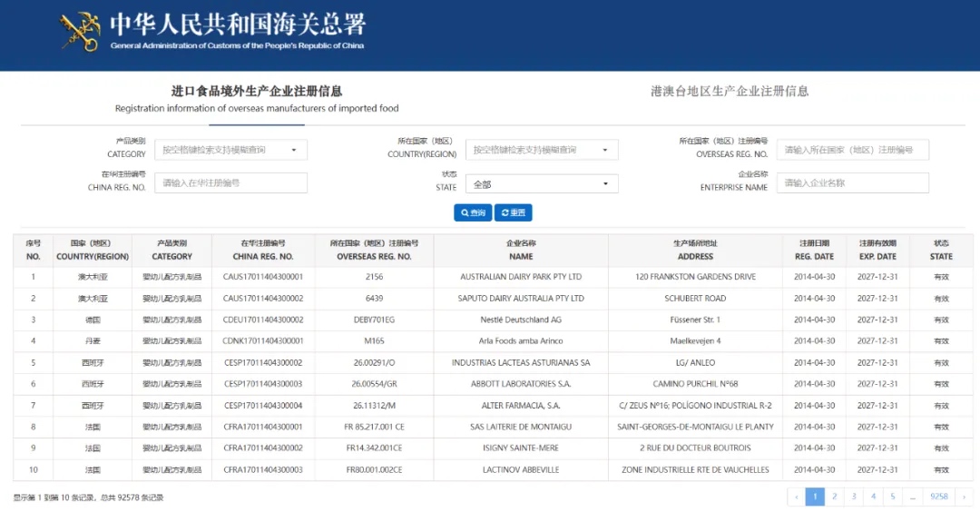Click the CATEGORY column header
980x512 pixels.
click(x=171, y=250)
